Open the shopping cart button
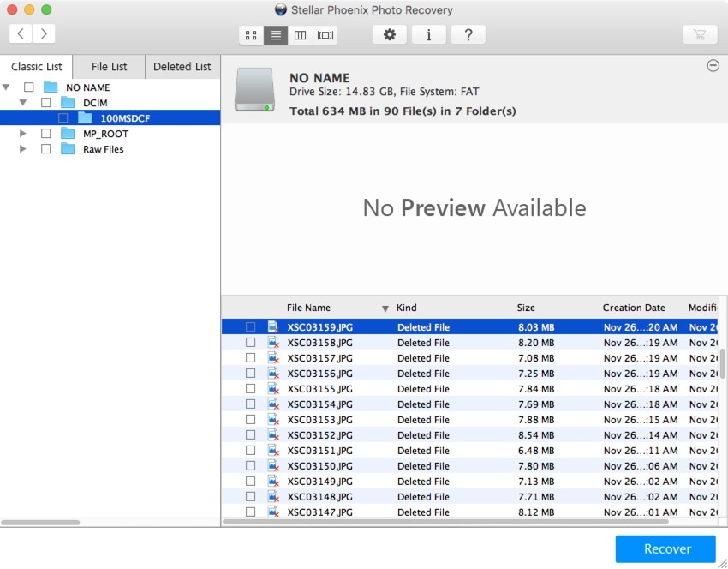This screenshot has height=569, width=728. (x=700, y=35)
